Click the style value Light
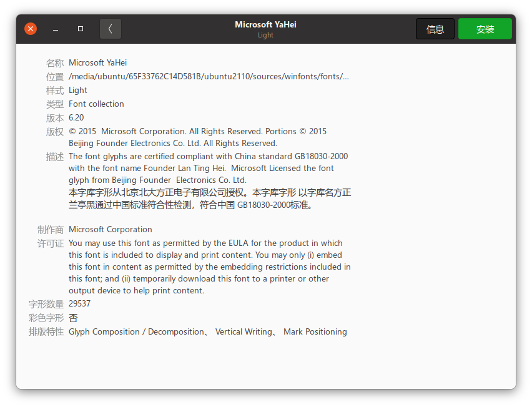The width and height of the screenshot is (532, 407). [x=78, y=91]
